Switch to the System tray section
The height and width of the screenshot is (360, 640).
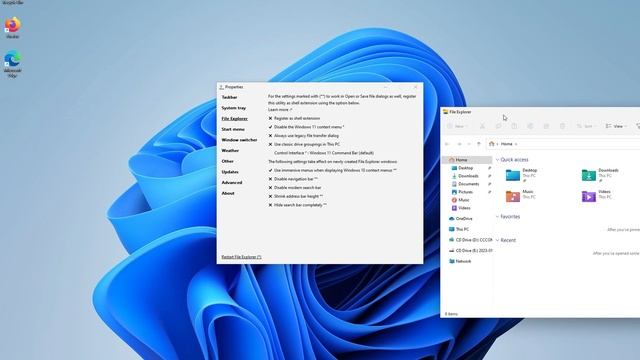(233, 108)
